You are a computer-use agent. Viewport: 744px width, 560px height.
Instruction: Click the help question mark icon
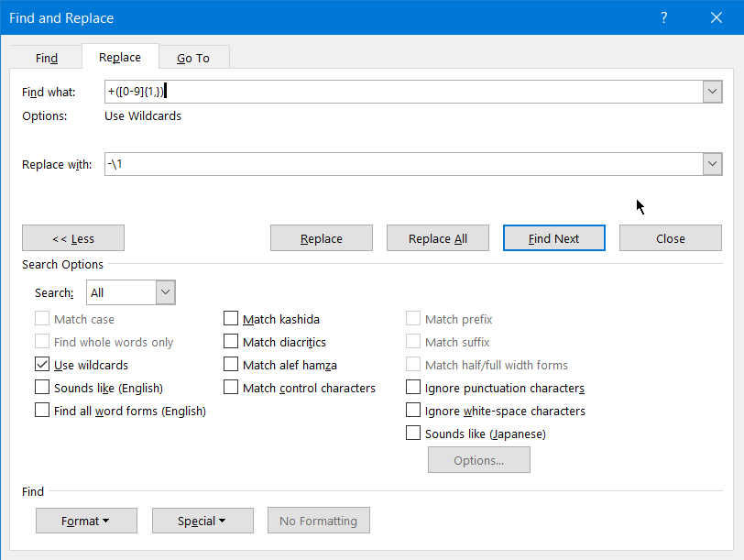[663, 18]
